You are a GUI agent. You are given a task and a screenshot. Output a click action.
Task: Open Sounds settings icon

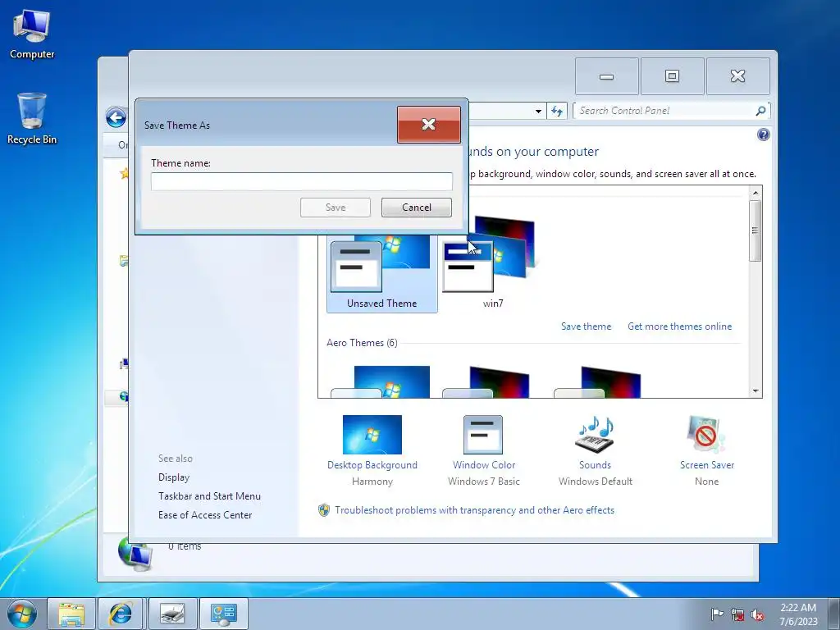click(x=595, y=435)
